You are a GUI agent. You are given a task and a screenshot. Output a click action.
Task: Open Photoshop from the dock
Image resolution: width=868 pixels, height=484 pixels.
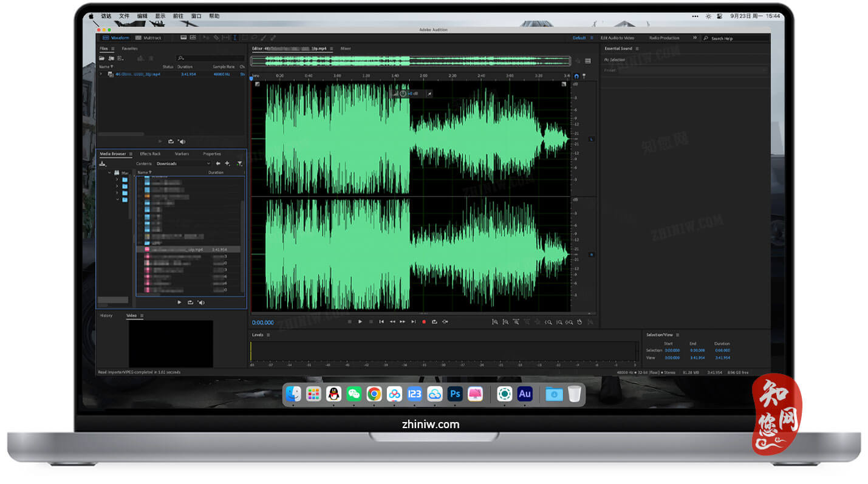[455, 394]
